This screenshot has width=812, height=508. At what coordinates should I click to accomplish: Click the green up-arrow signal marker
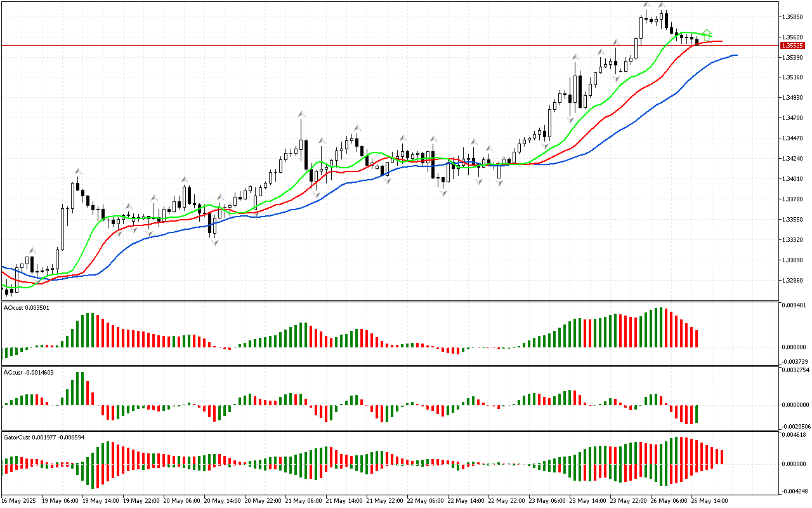707,33
